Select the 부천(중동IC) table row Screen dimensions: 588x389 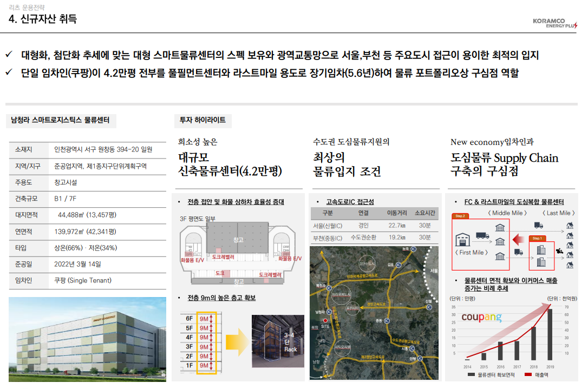pyautogui.click(x=374, y=238)
